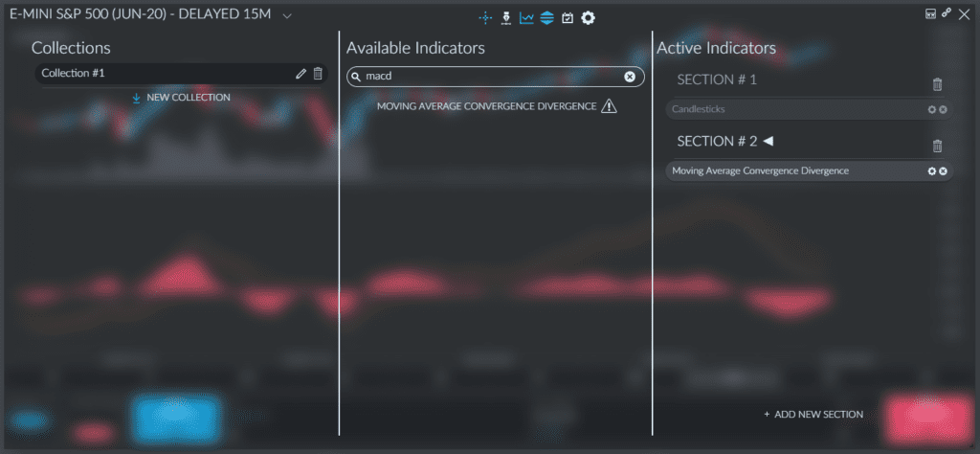This screenshot has height=454, width=980.
Task: Delete Collection #1 with trash icon
Action: (x=318, y=73)
